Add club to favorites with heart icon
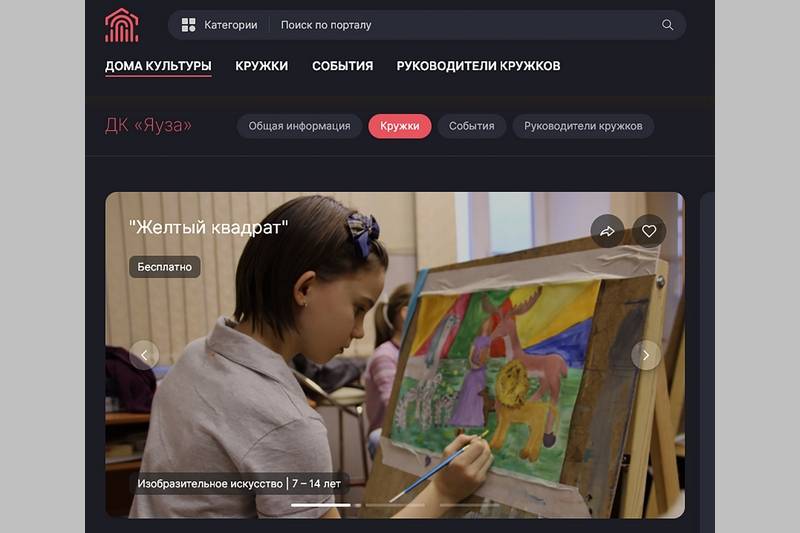Image resolution: width=800 pixels, height=533 pixels. [x=649, y=232]
